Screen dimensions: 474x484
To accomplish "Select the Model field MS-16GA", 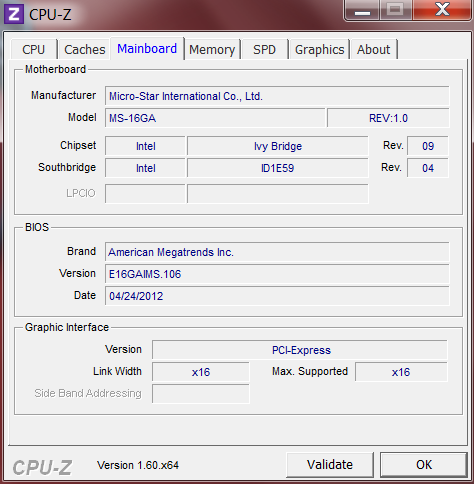I will coord(215,118).
